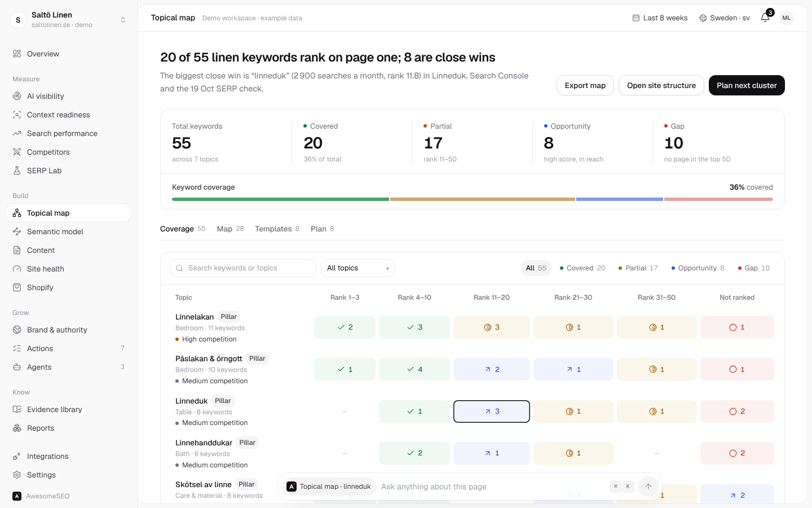Filter coverage by Covered 20

tap(582, 268)
